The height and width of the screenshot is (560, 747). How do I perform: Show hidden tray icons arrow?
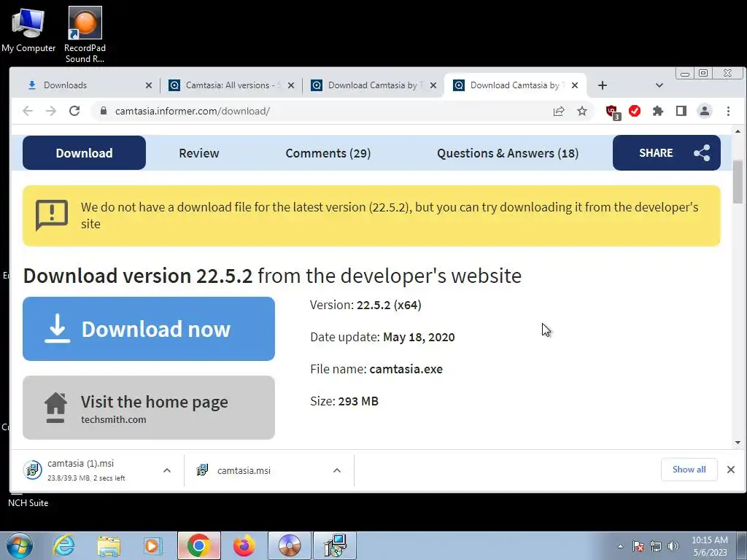pyautogui.click(x=620, y=546)
